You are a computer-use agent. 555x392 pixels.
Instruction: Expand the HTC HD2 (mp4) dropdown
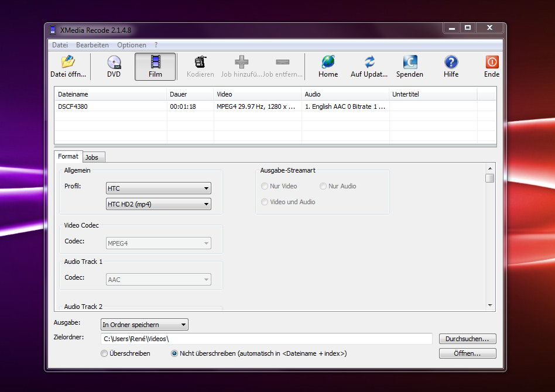click(x=159, y=204)
